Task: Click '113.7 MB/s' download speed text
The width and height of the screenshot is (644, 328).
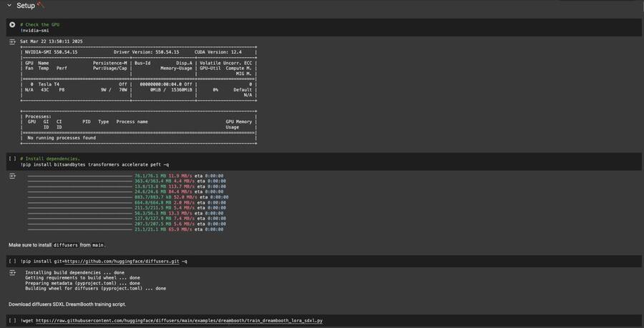Action: (180, 187)
